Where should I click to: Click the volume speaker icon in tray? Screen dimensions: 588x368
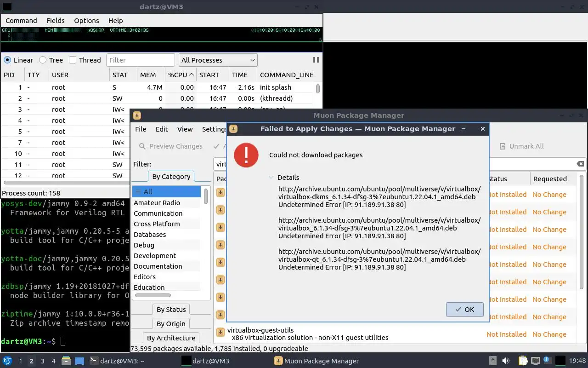(x=506, y=361)
